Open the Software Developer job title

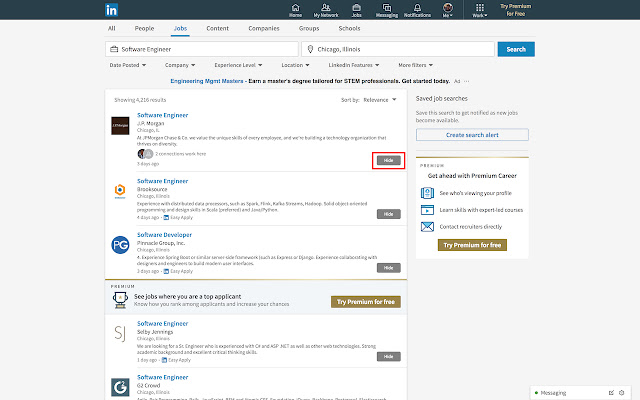(164, 235)
